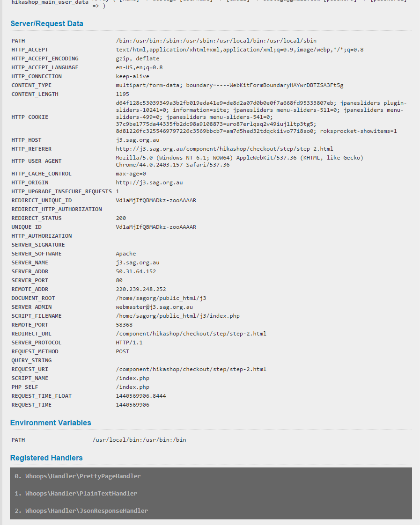Click the HTTP_ORIGIN http://j3.sag.org.au value
Image resolution: width=420 pixels, height=525 pixels.
pos(149,182)
